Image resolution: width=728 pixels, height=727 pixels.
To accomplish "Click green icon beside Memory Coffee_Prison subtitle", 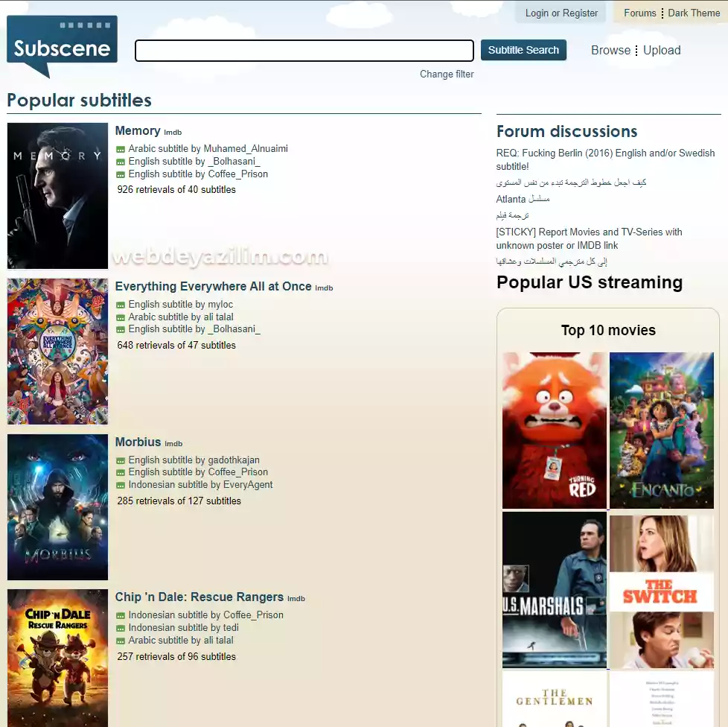I will coord(121,174).
